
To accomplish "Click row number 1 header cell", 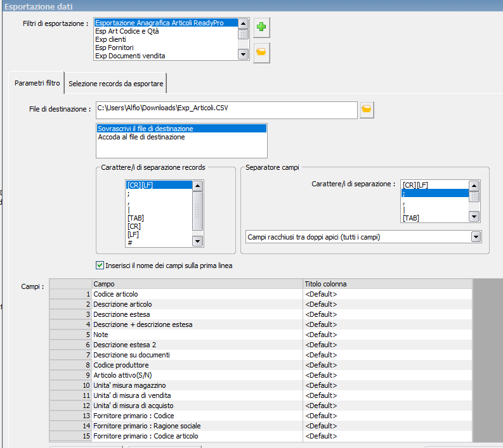I will click(x=71, y=294).
